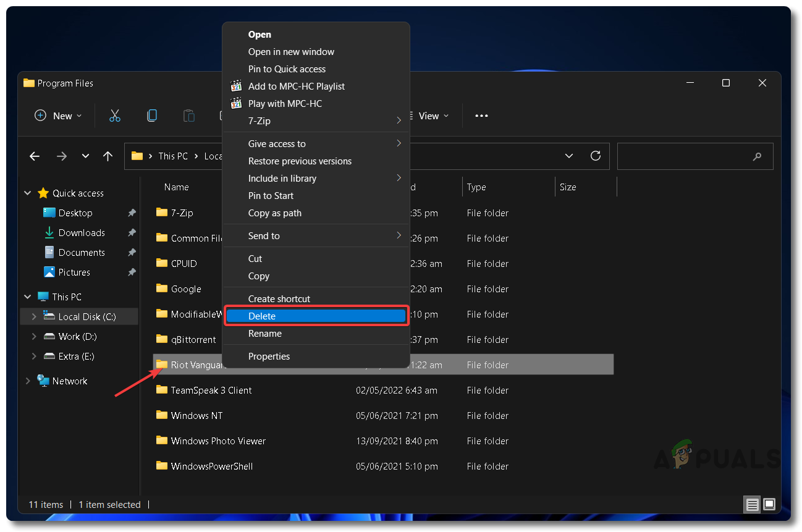This screenshot has height=532, width=802.
Task: Click the Refresh button beside address bar
Action: pyautogui.click(x=596, y=156)
